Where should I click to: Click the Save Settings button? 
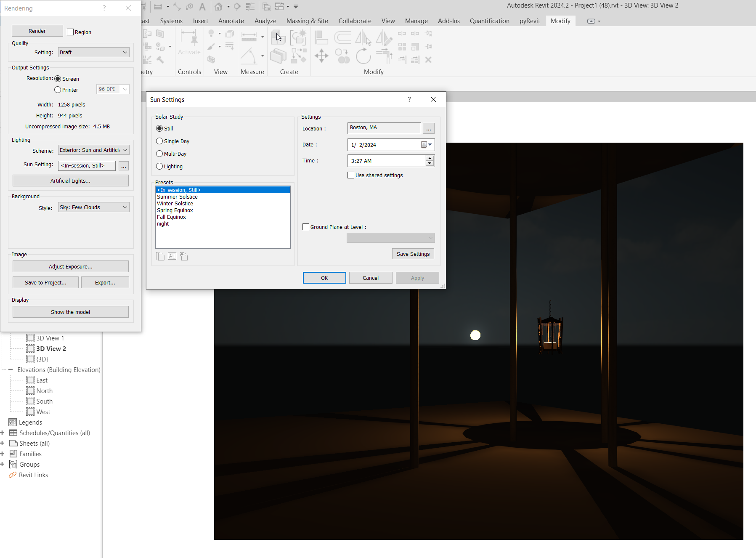413,254
